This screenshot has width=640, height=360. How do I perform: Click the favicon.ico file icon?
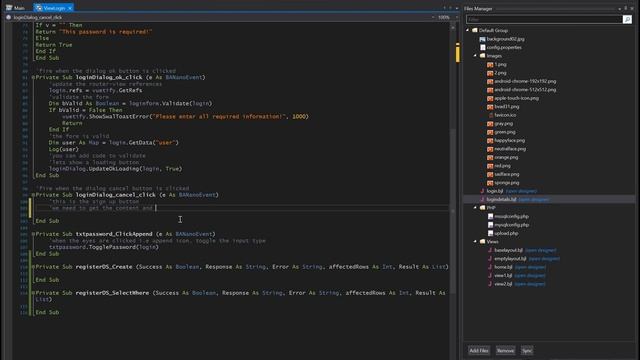pyautogui.click(x=491, y=115)
